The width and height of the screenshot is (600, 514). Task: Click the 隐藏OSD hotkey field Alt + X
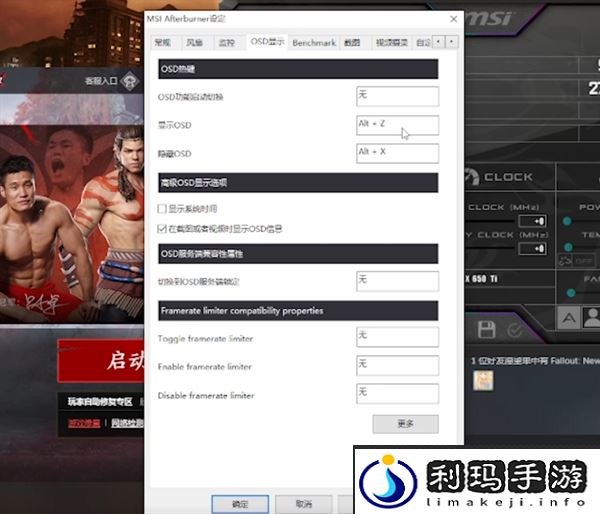coord(398,153)
